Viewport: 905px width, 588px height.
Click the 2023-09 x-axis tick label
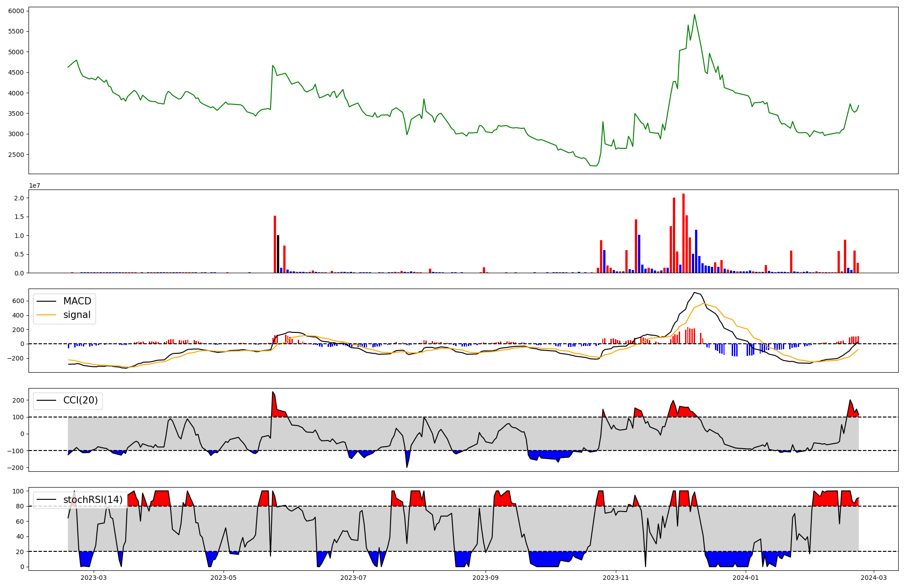pyautogui.click(x=486, y=578)
